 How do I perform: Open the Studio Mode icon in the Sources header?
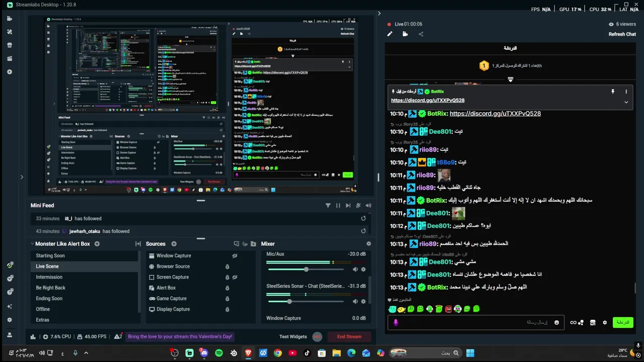[x=236, y=244]
